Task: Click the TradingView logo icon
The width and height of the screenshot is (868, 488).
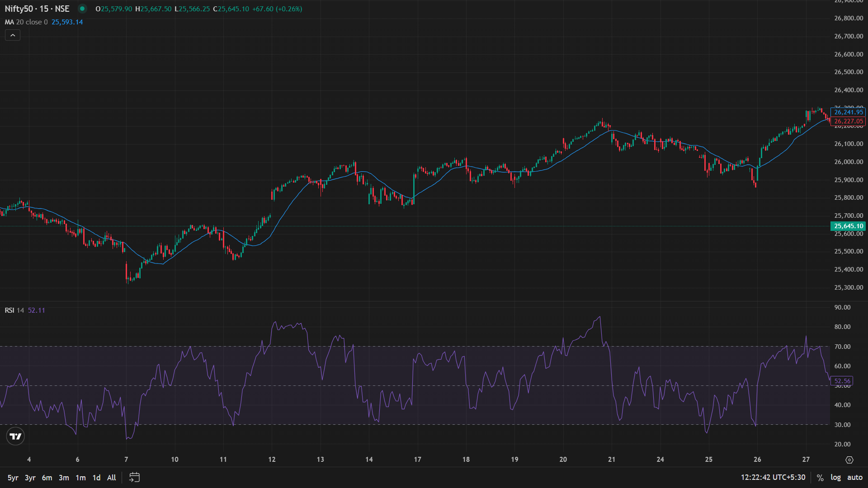Action: (15, 436)
